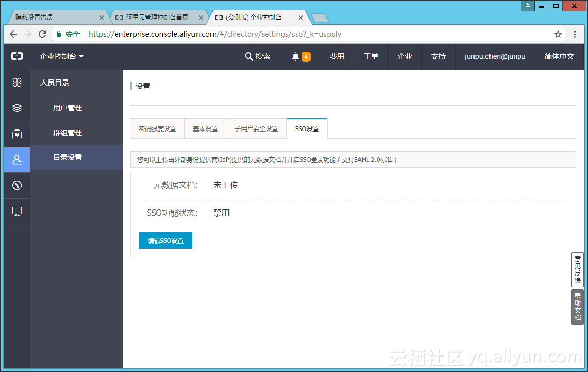Bookmark this page using the star icon

[x=558, y=34]
